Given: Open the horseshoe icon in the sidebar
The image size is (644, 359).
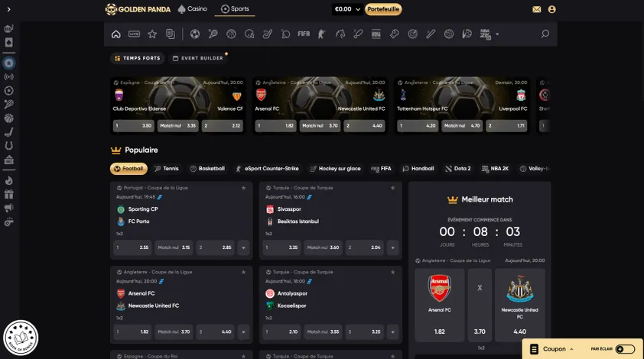Looking at the screenshot, I should pos(8,146).
